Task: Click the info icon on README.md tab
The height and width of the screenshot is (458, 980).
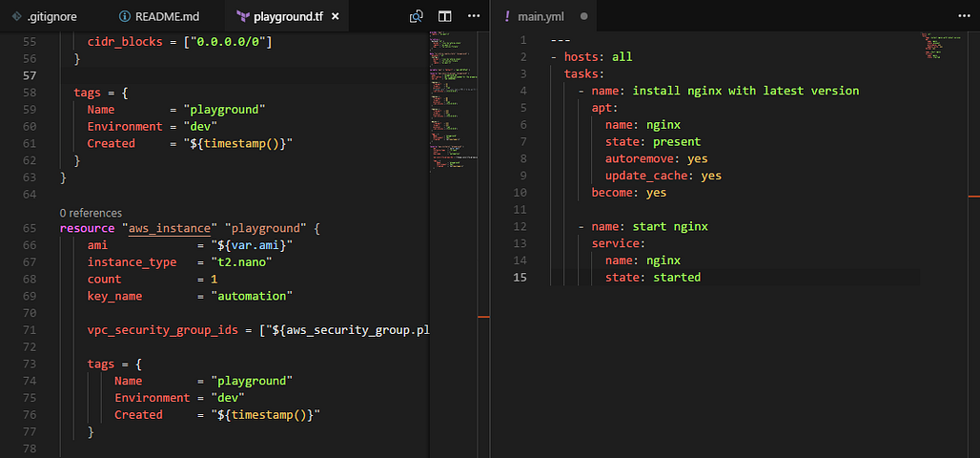Action: [x=125, y=17]
